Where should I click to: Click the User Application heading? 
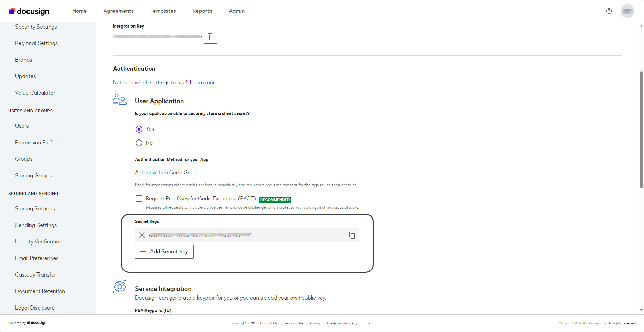pyautogui.click(x=159, y=101)
